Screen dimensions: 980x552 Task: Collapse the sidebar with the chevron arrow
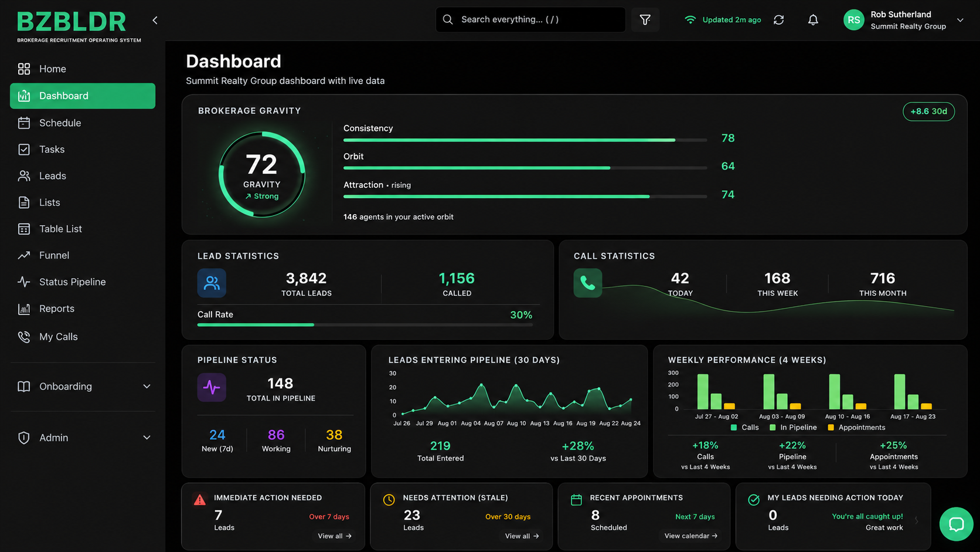(x=155, y=20)
